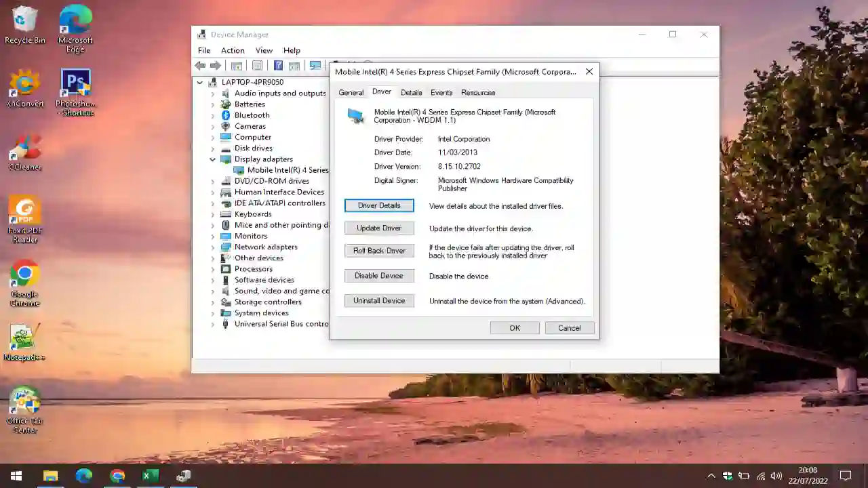Switch to the Details tab

click(x=411, y=93)
